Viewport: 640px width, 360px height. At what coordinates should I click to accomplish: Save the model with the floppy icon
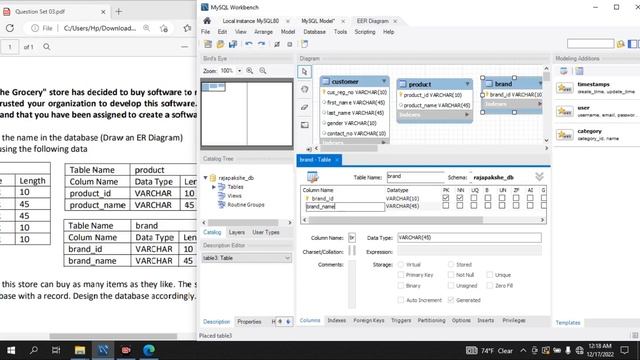233,44
